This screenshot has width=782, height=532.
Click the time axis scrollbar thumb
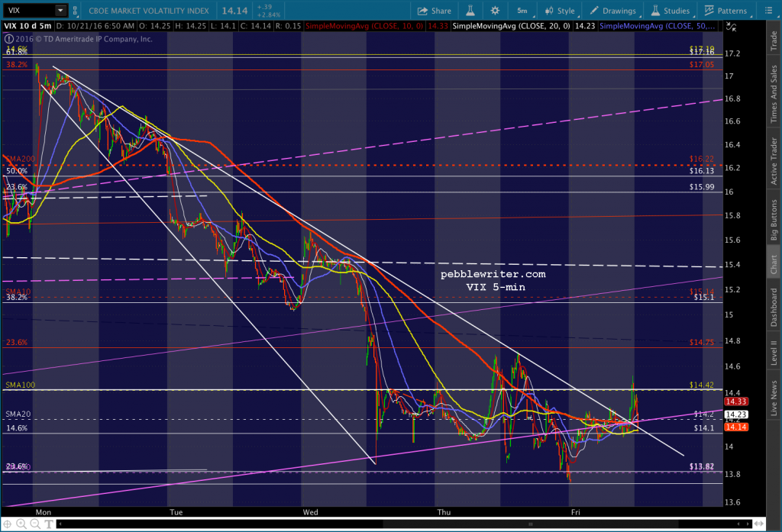coord(530,524)
